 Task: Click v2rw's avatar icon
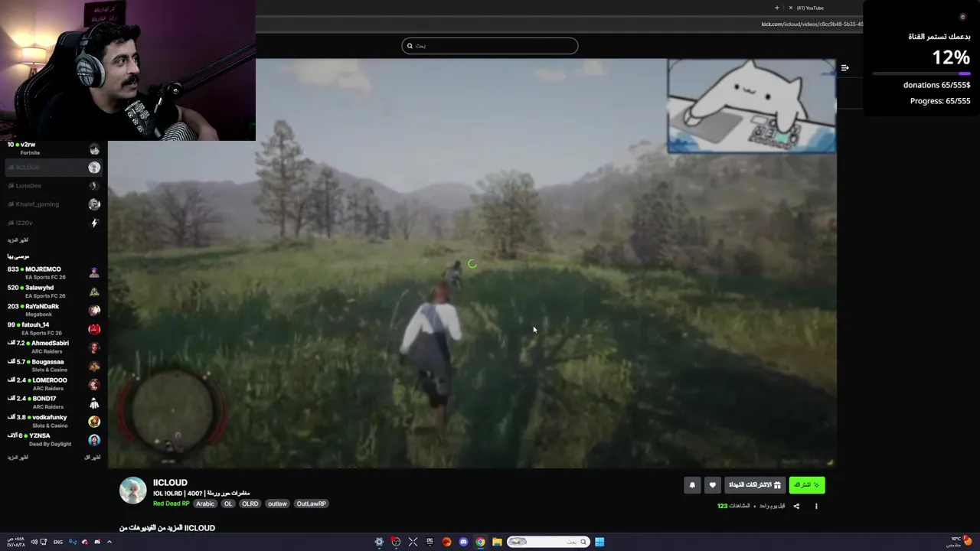click(x=94, y=149)
